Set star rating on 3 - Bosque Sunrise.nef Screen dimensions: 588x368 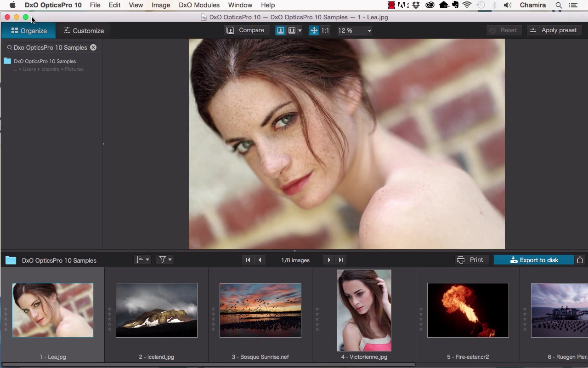coord(213,319)
